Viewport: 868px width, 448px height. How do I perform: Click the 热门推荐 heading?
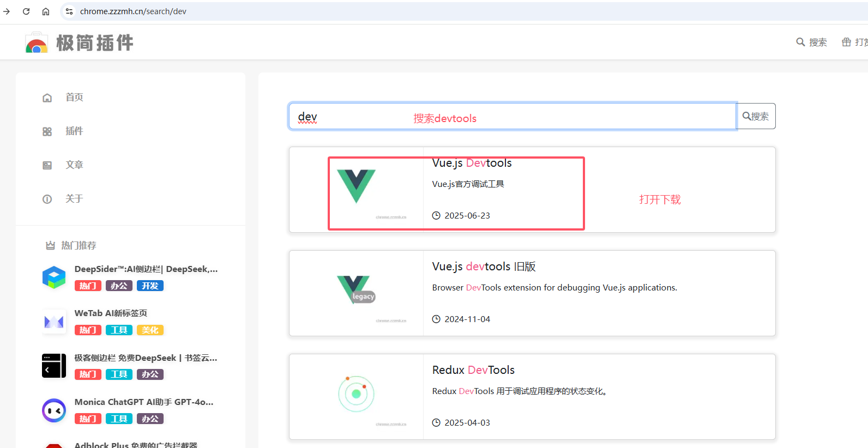(79, 246)
